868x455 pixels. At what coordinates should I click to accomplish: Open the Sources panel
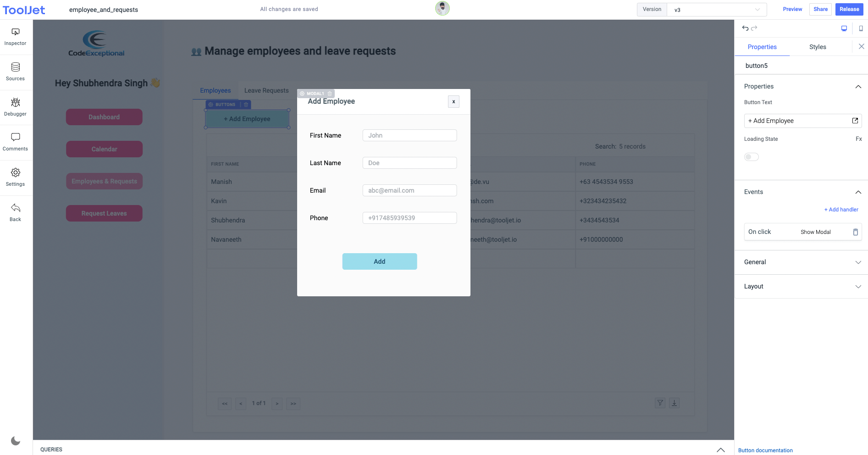15,72
